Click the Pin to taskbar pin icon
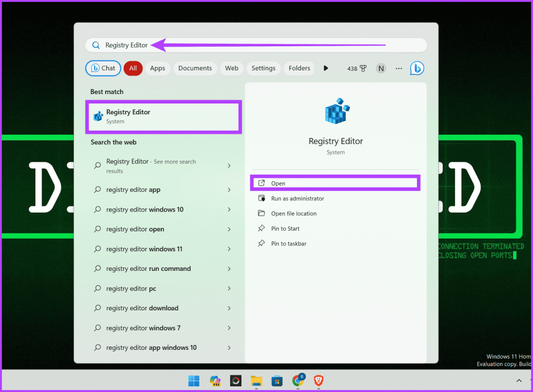Viewport: 533px width, 392px height. (261, 243)
